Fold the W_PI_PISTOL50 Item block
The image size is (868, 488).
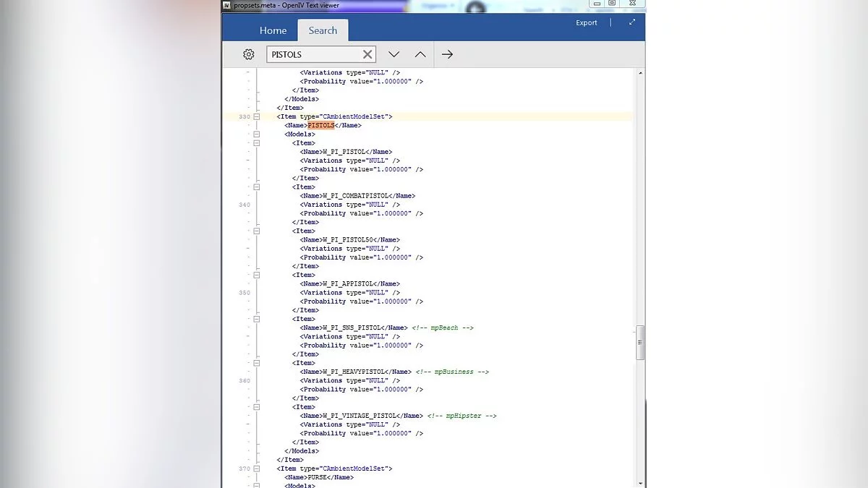pos(256,231)
